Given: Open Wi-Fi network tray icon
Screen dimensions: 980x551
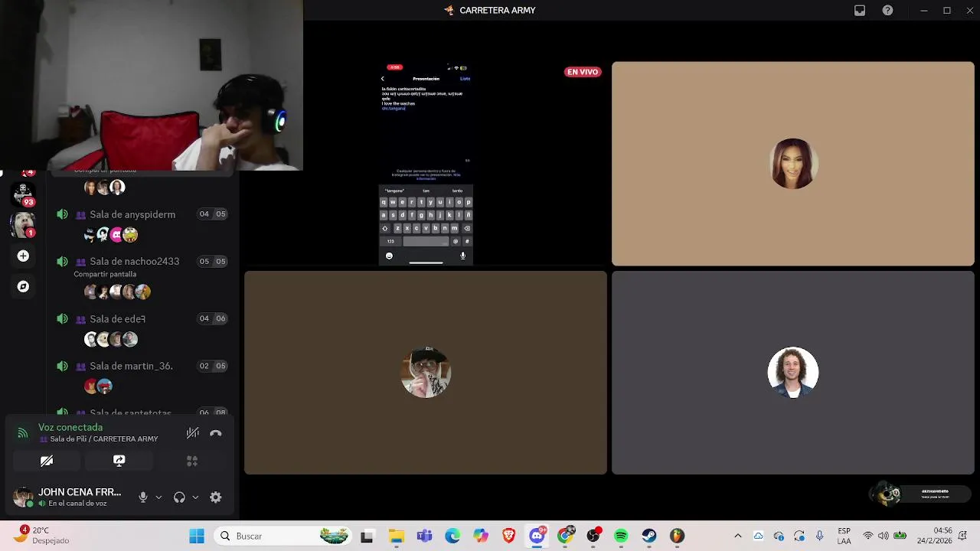Looking at the screenshot, I should click(x=867, y=536).
